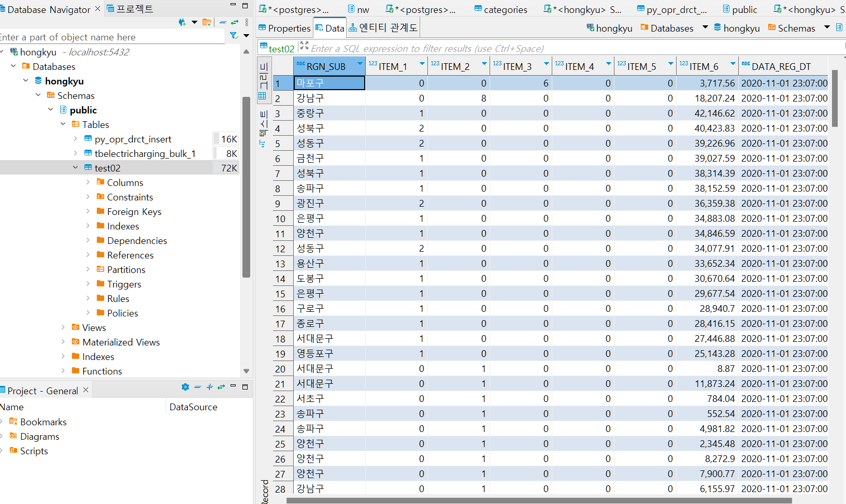
Task: Open the ITEM_1 column filter dropdown
Action: point(422,64)
